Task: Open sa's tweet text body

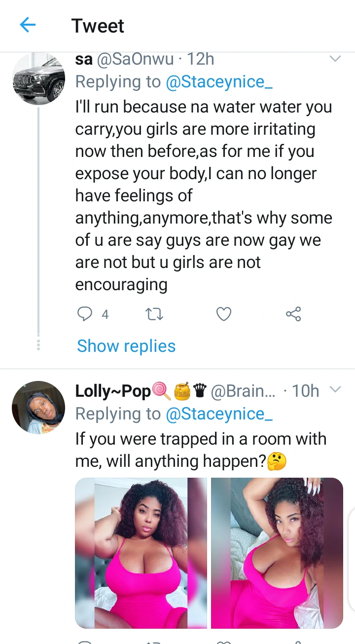Action: 204,195
